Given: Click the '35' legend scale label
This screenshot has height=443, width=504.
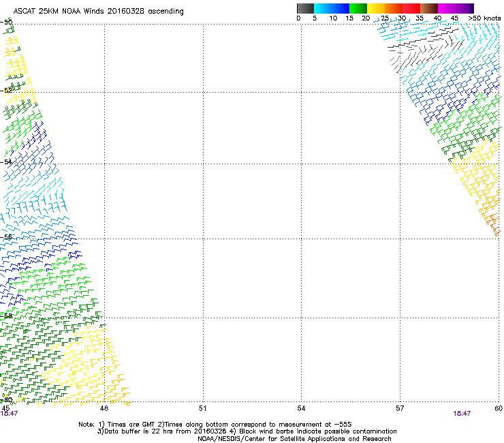Looking at the screenshot, I should pyautogui.click(x=420, y=18).
